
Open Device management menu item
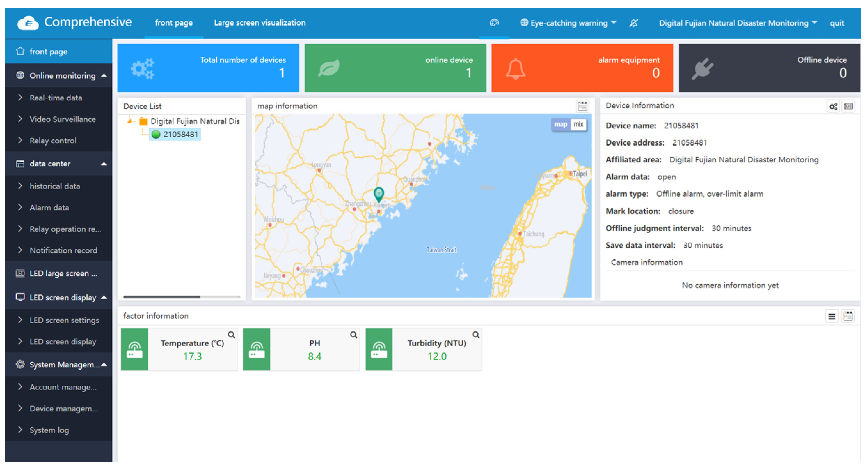click(x=59, y=408)
